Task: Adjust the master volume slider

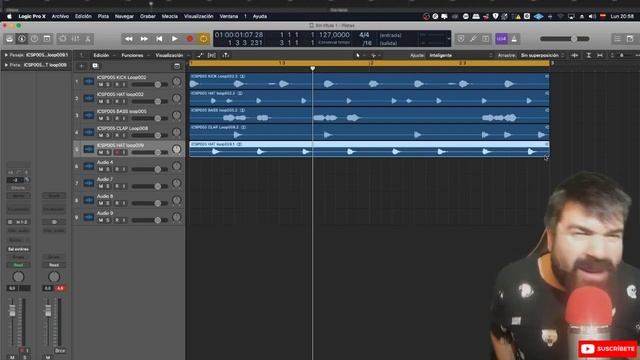Action: point(565,39)
